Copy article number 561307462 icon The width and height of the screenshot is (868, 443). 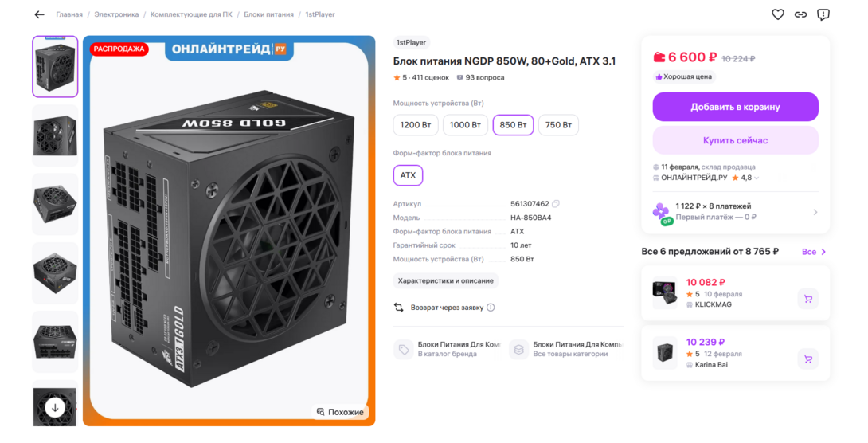pos(556,204)
